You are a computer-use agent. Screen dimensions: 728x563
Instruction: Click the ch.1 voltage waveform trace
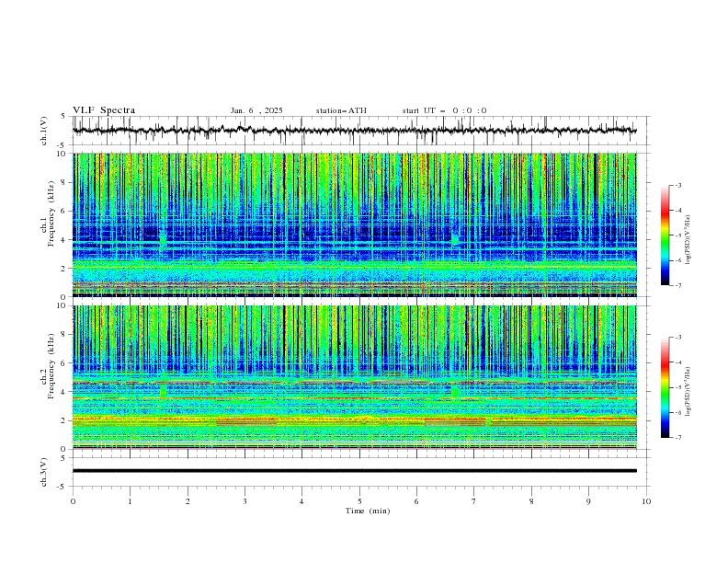(x=354, y=131)
